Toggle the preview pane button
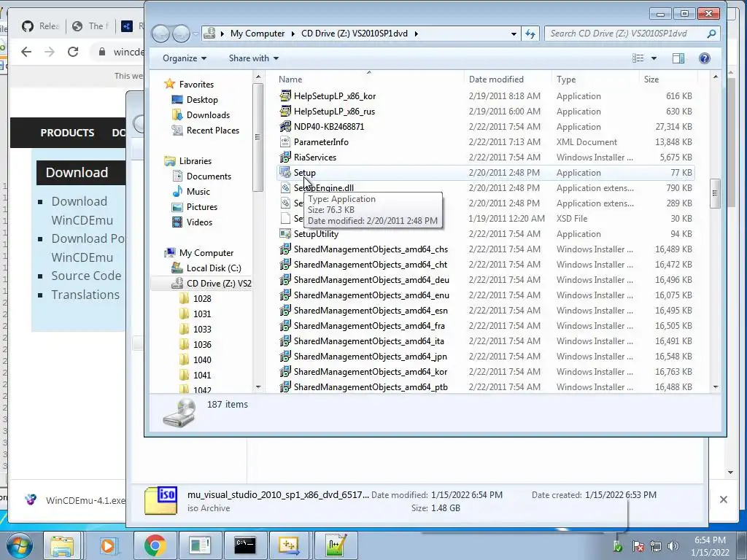 [x=678, y=58]
